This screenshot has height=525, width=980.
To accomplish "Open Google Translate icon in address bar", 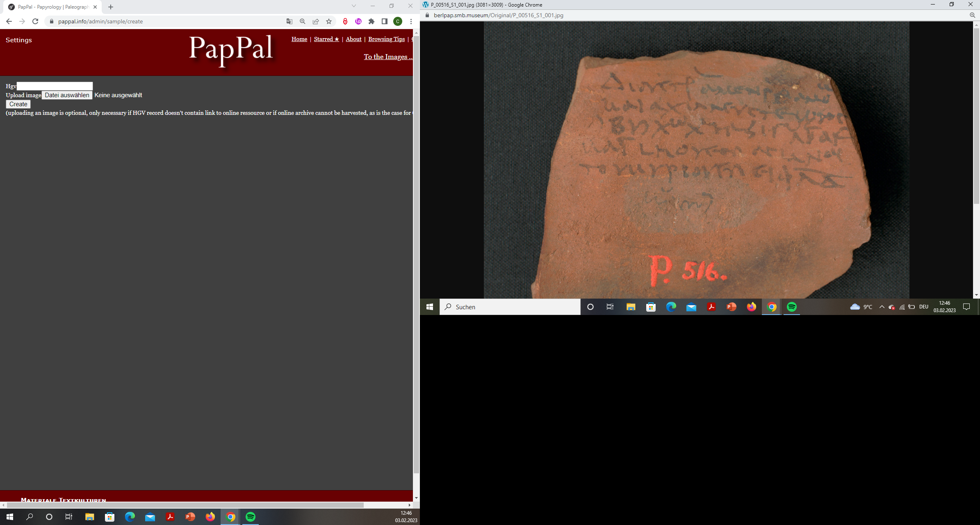I will [x=289, y=21].
